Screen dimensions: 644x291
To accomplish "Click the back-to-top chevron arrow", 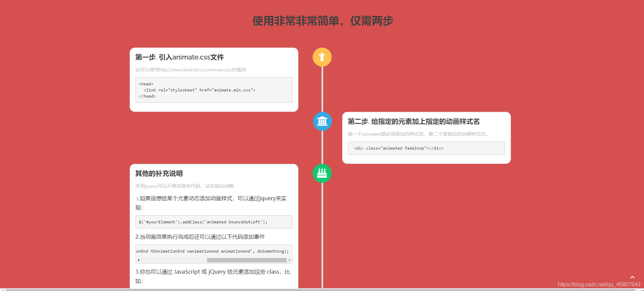I will pos(632,277).
